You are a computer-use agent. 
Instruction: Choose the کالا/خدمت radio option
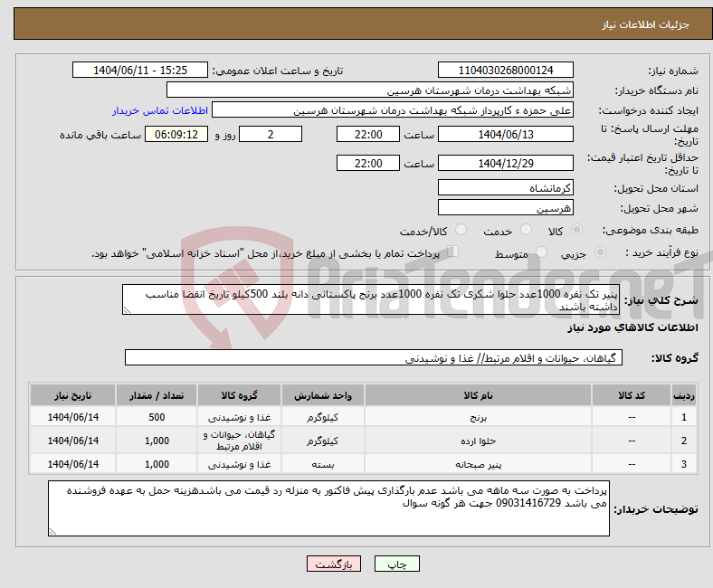[x=461, y=231]
